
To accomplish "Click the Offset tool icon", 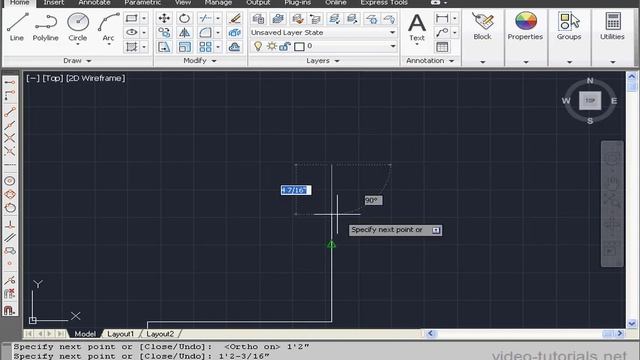I will (234, 47).
